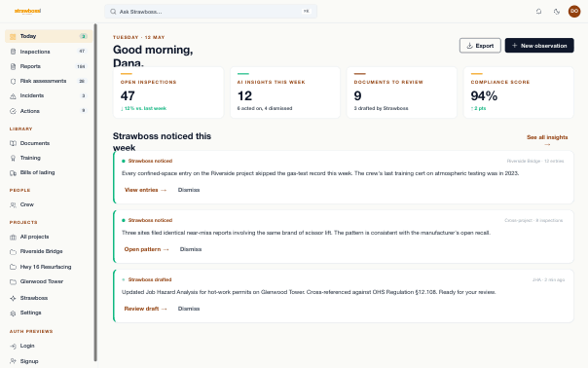Click the '12% vs. last week' text
The image size is (588, 368).
[x=143, y=108]
